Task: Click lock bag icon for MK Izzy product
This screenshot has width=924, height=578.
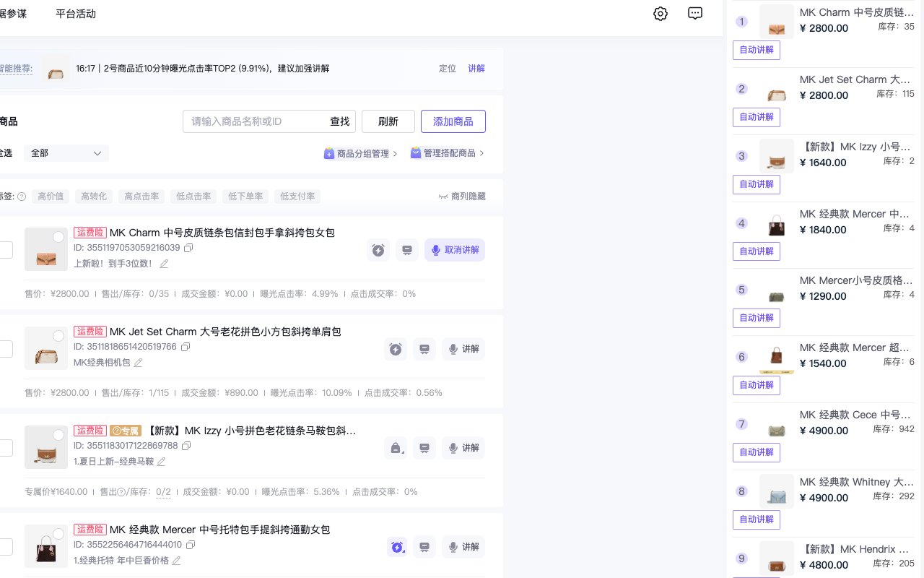Action: (396, 448)
